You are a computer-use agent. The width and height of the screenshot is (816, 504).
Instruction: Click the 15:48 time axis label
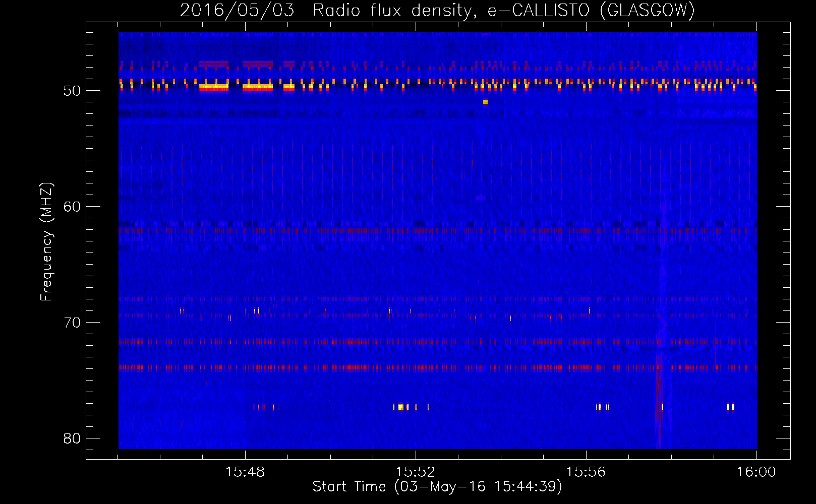pos(245,472)
